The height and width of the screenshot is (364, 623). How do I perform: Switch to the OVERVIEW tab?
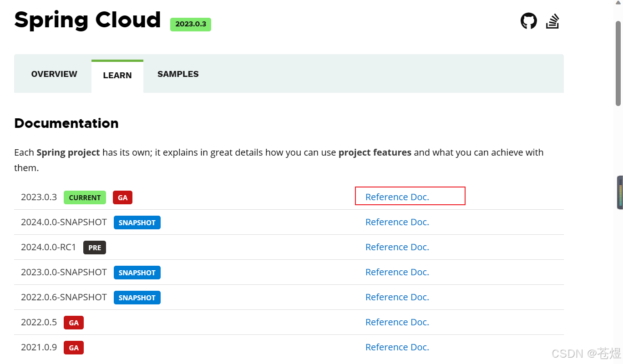tap(54, 74)
